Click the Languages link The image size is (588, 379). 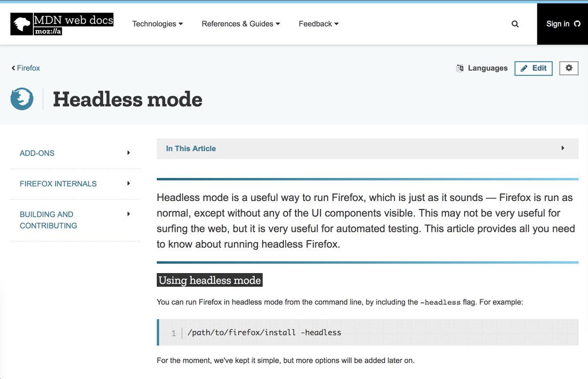click(488, 68)
